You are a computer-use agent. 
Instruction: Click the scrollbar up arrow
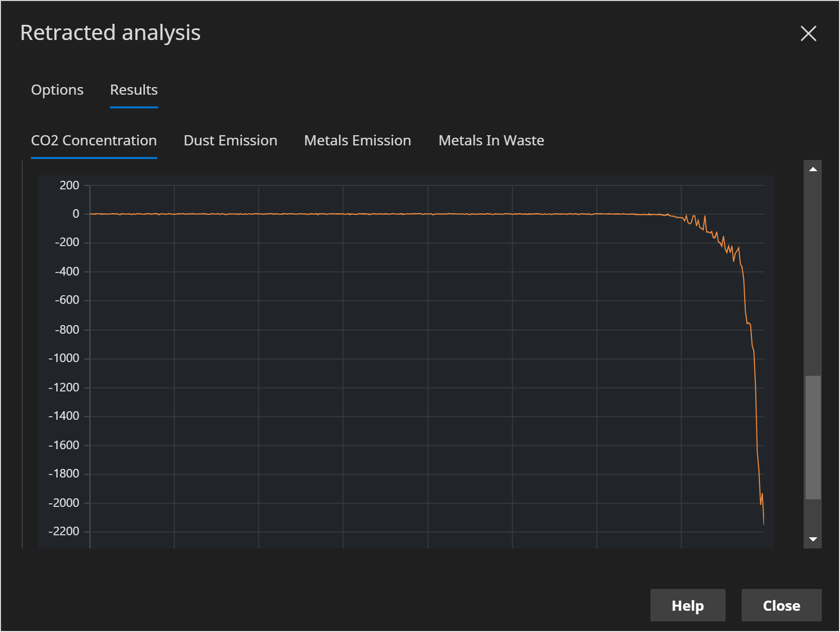point(813,169)
